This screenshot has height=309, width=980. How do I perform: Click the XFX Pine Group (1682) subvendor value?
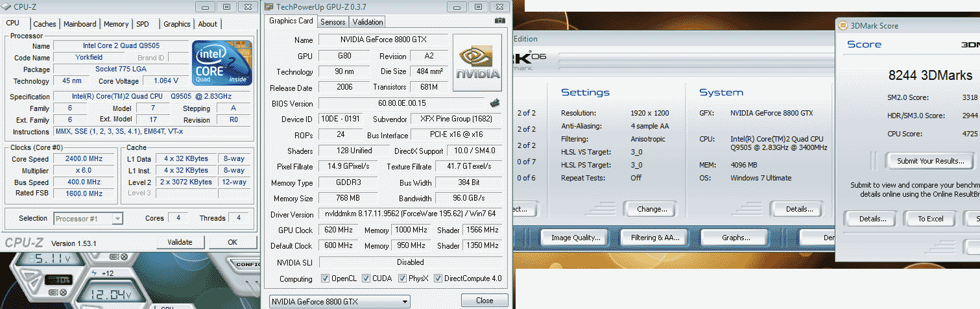(456, 119)
